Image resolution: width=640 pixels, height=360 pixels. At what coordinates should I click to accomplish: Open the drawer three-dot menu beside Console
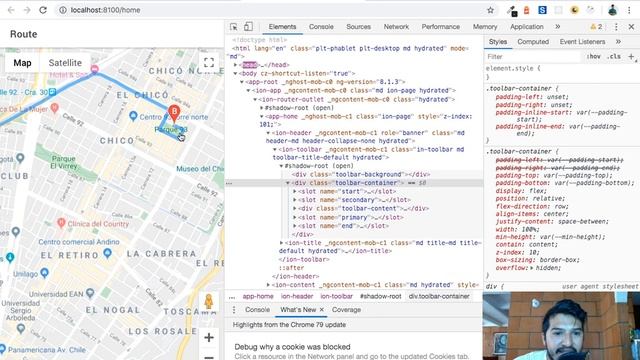[x=234, y=310]
